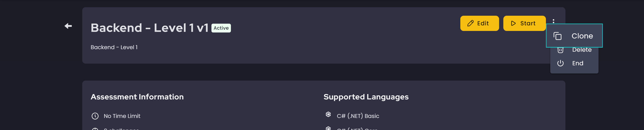The image size is (644, 130).
Task: Click the Supported Languages heading
Action: (x=366, y=97)
